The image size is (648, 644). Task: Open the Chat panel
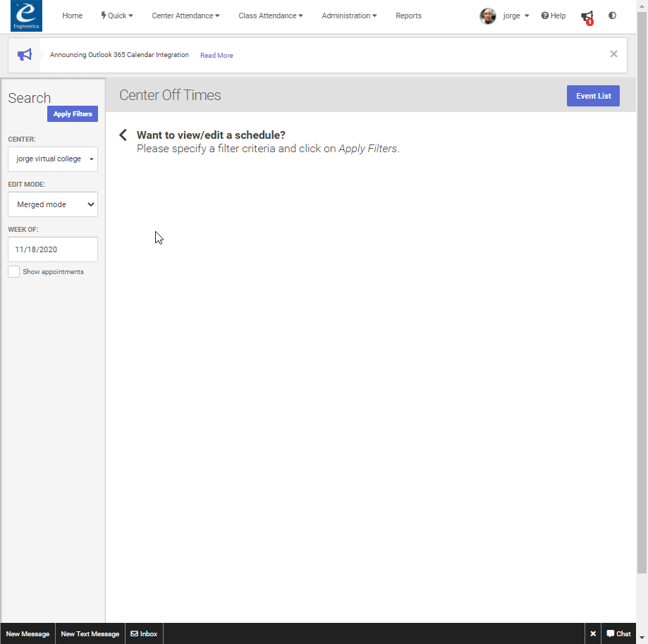(618, 633)
